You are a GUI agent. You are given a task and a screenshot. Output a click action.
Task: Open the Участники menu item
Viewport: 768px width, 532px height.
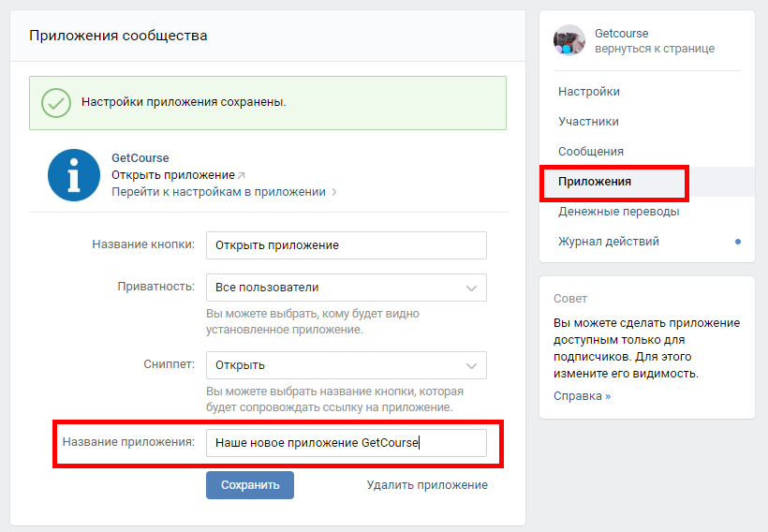coord(588,122)
